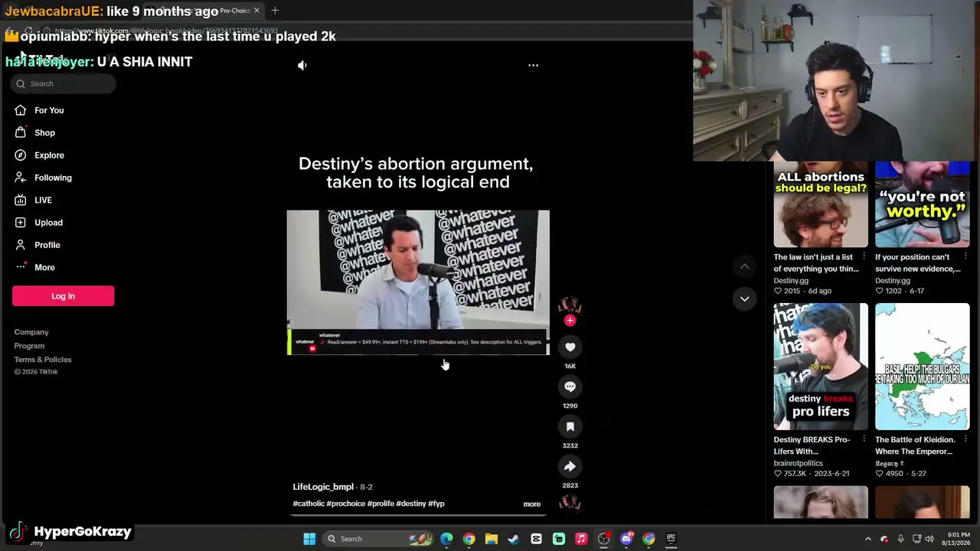Open the "ALL abortions should be legal?" video thumbnail
This screenshot has width=980, height=551.
point(821,204)
